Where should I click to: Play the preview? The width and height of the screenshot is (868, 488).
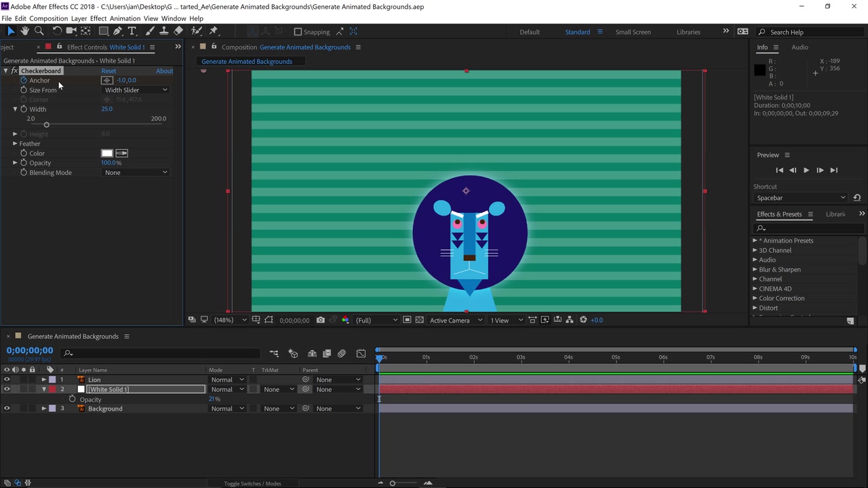pos(806,170)
